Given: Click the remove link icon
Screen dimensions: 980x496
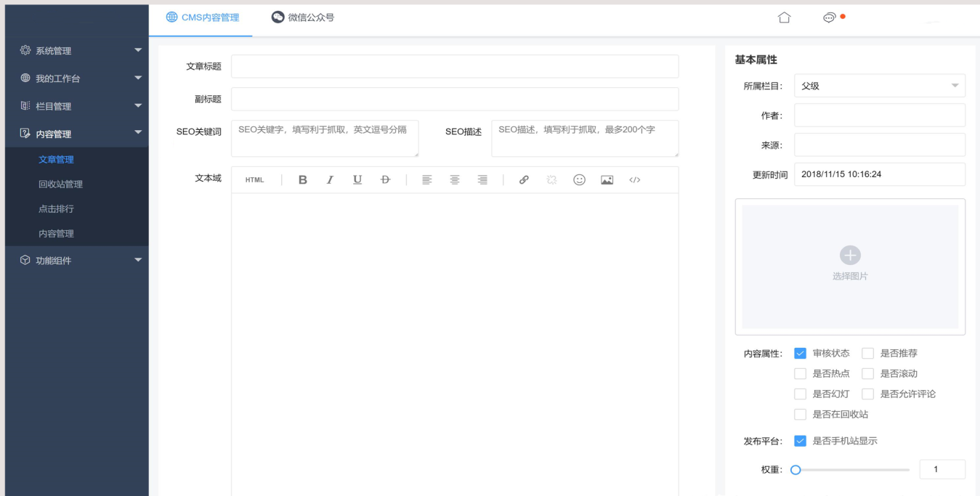Looking at the screenshot, I should [551, 180].
